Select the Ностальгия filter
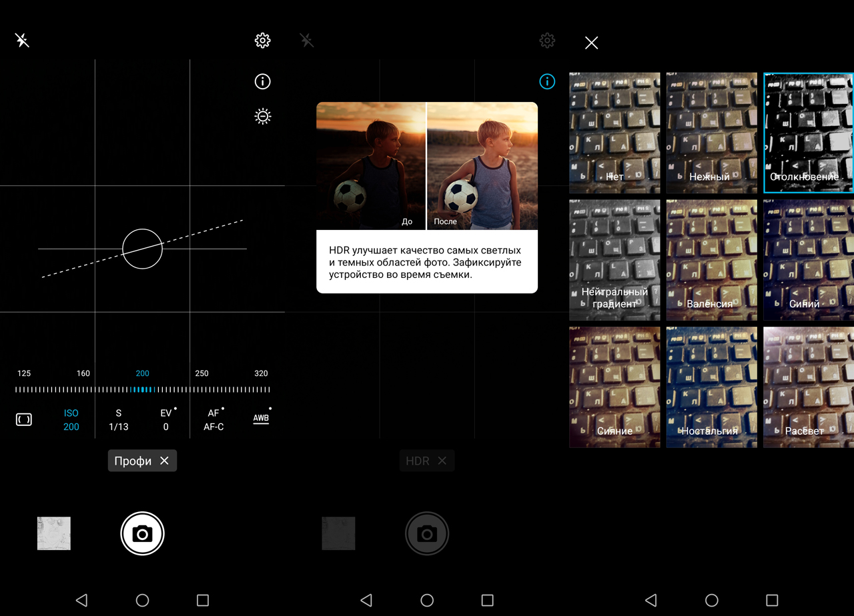The width and height of the screenshot is (854, 616). tap(711, 387)
